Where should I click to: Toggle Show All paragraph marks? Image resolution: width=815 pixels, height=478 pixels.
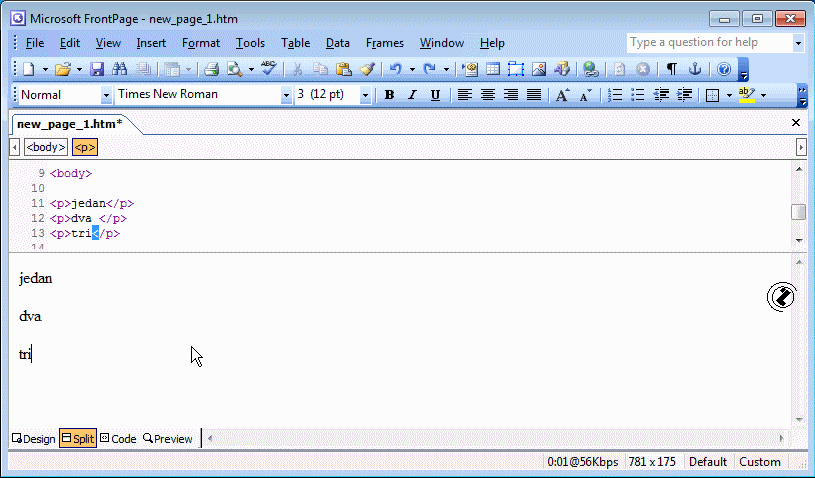671,69
